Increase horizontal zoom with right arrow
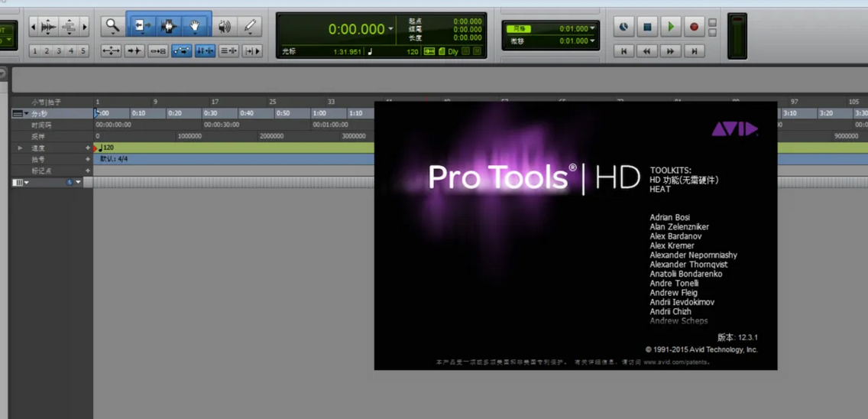868x419 pixels. tap(85, 26)
